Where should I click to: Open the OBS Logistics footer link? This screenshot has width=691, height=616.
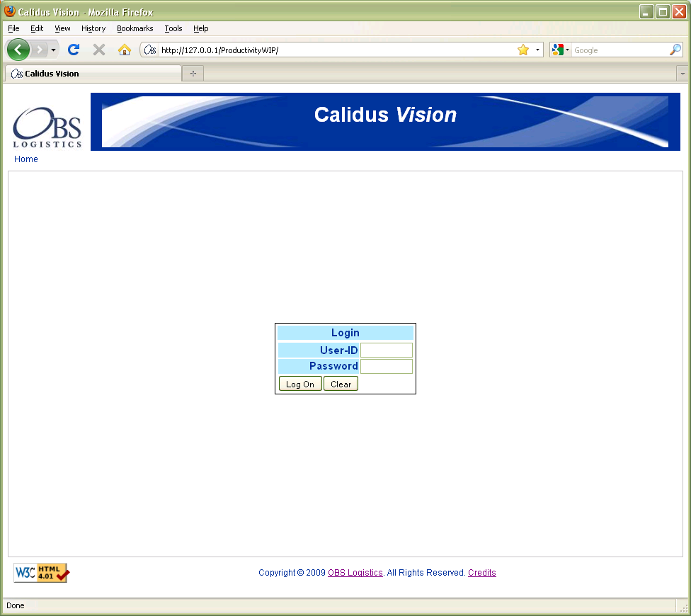355,573
